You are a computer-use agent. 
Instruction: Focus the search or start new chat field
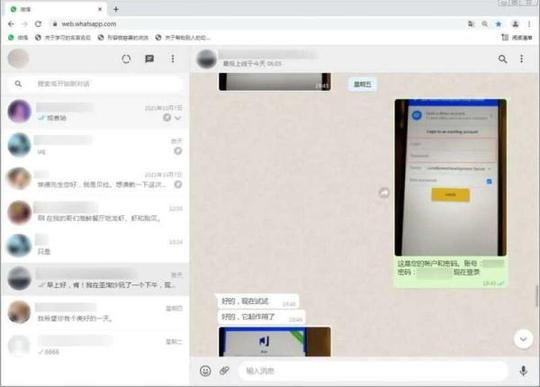click(96, 84)
